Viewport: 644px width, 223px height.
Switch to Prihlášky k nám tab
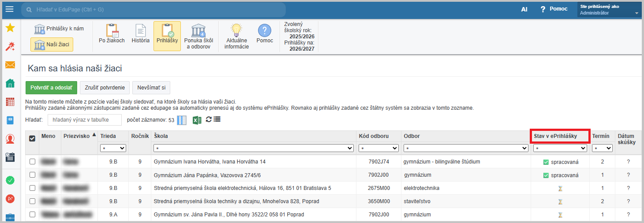[60, 29]
